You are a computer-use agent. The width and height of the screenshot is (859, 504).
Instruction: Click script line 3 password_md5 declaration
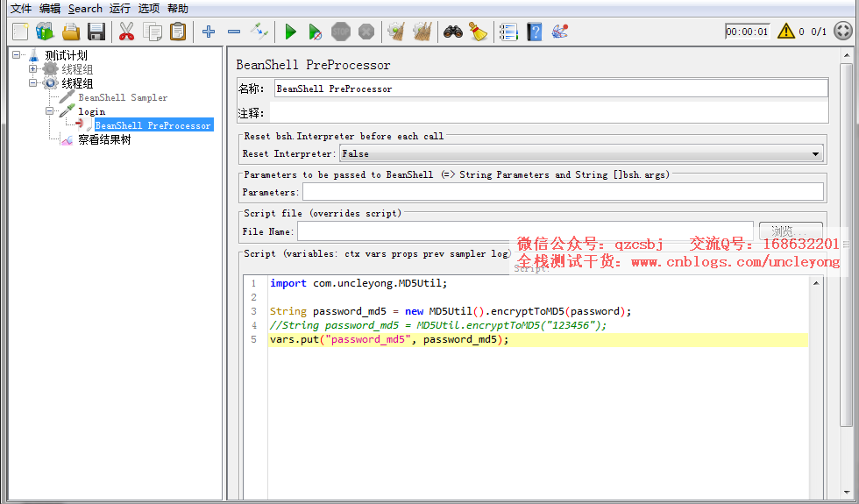click(x=451, y=311)
